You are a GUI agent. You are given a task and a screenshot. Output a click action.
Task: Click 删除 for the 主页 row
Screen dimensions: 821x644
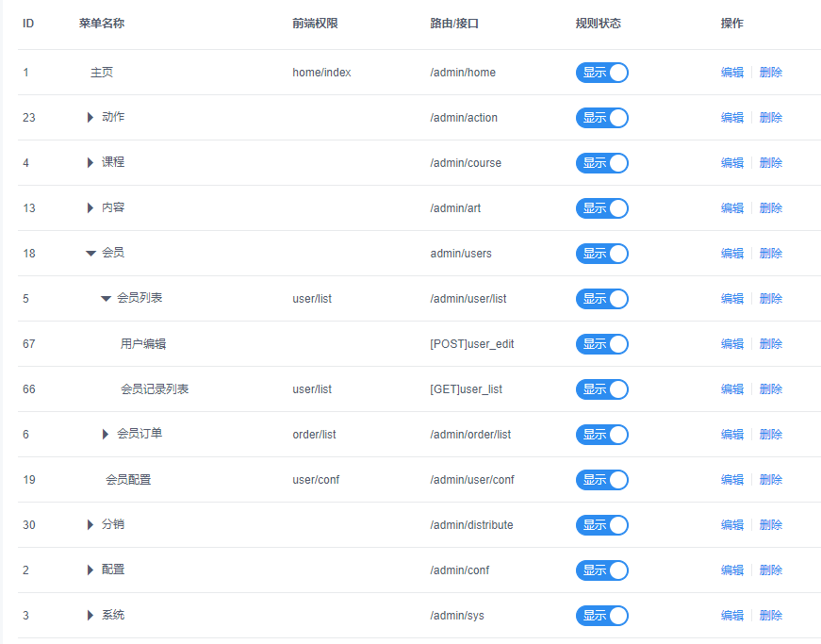771,73
